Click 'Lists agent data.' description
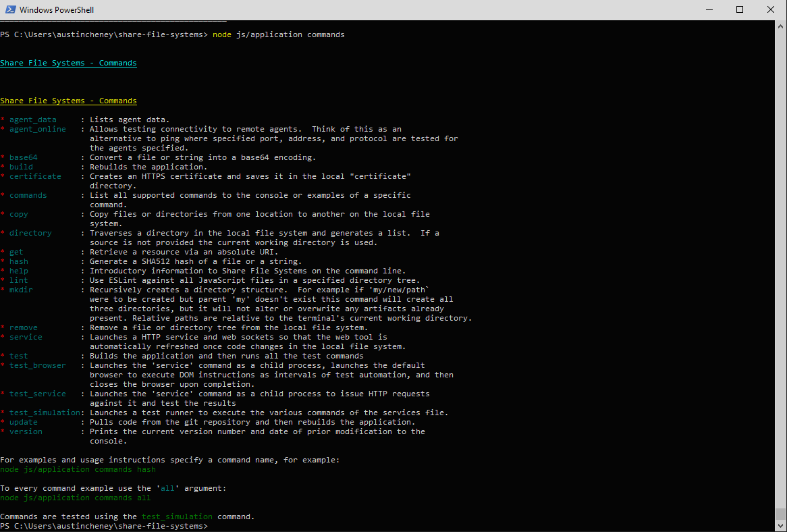 [x=130, y=119]
